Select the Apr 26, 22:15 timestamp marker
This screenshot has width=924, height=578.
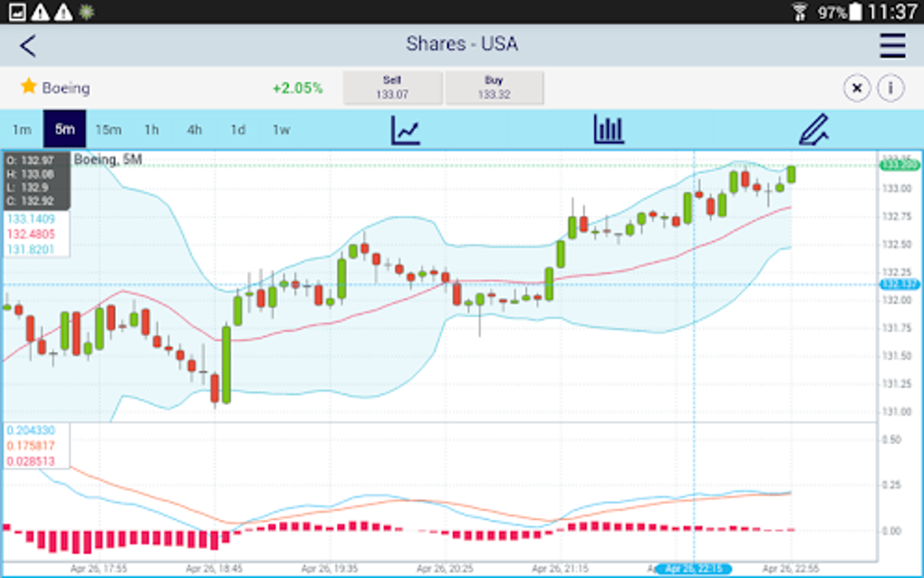point(694,567)
